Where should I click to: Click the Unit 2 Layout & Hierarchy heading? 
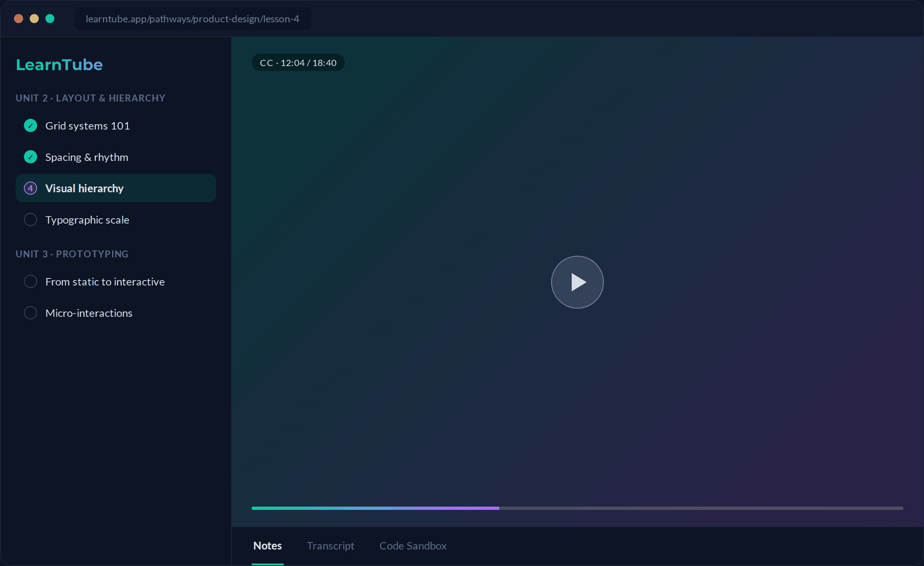(x=90, y=98)
